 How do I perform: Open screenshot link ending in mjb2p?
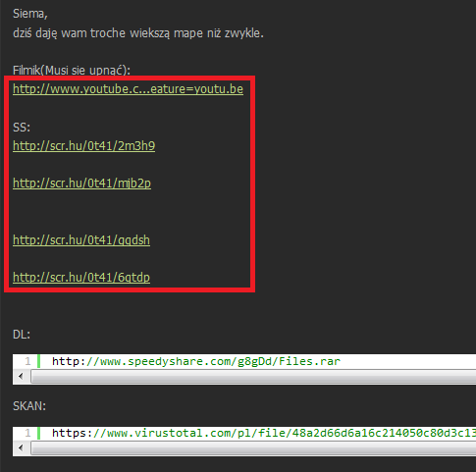coord(81,184)
